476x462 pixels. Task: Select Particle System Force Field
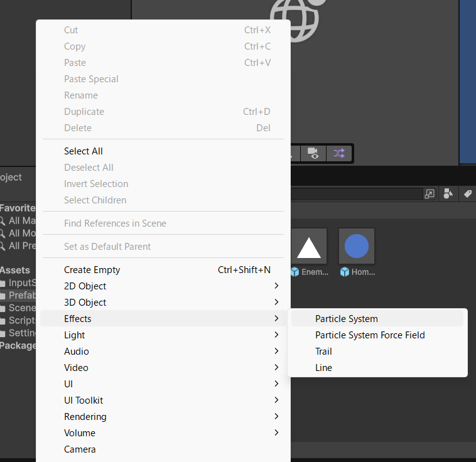coord(370,335)
